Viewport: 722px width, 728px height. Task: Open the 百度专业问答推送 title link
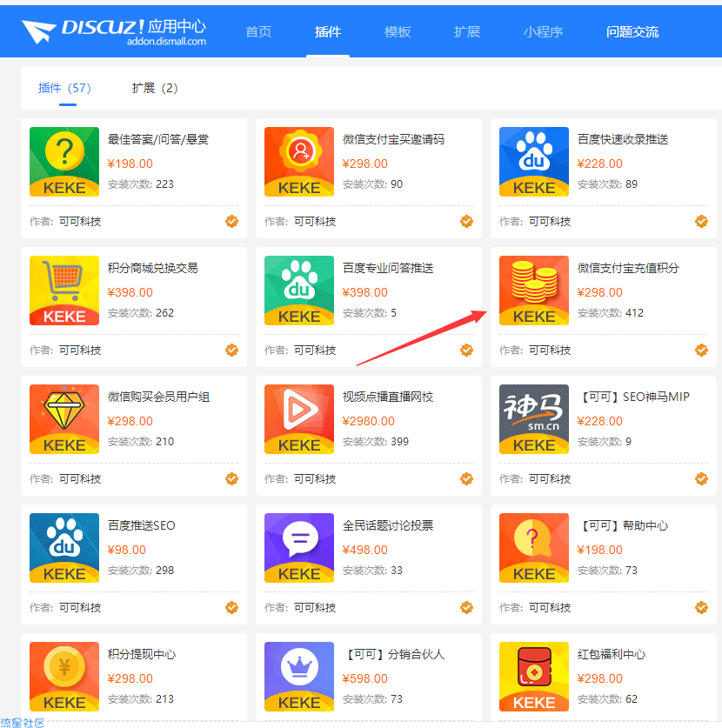point(388,268)
